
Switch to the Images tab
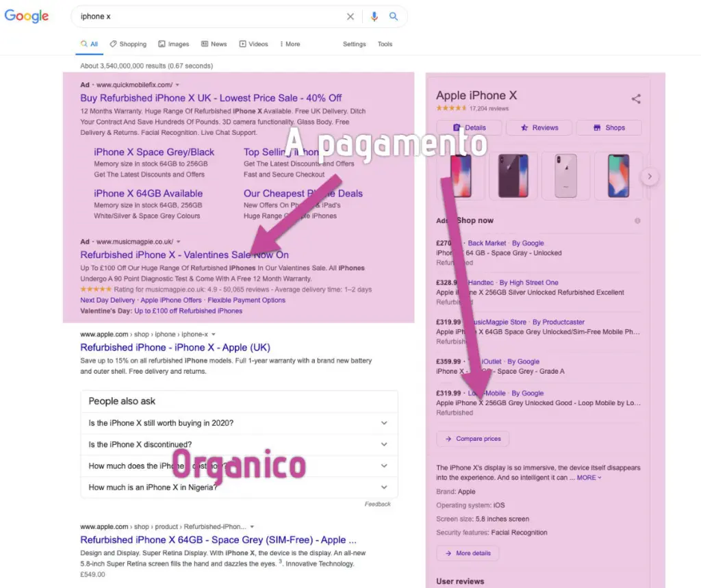174,44
